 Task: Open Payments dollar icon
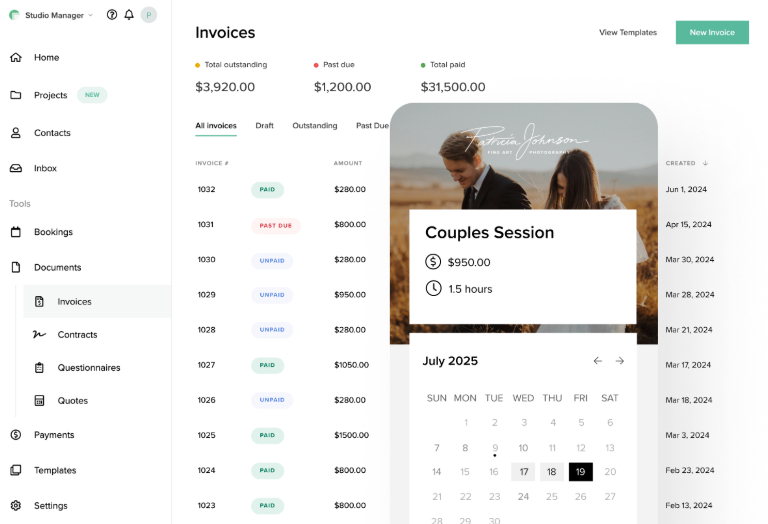pos(16,435)
